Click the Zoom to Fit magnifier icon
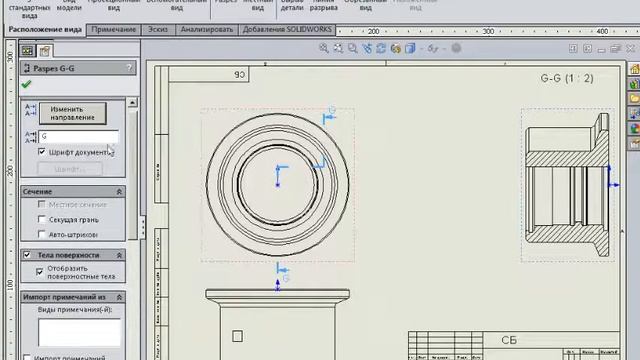The height and width of the screenshot is (360, 640). coord(324,48)
